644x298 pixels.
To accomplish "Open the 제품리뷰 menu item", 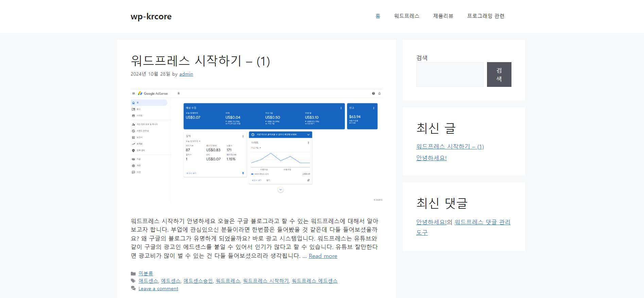I will (443, 16).
